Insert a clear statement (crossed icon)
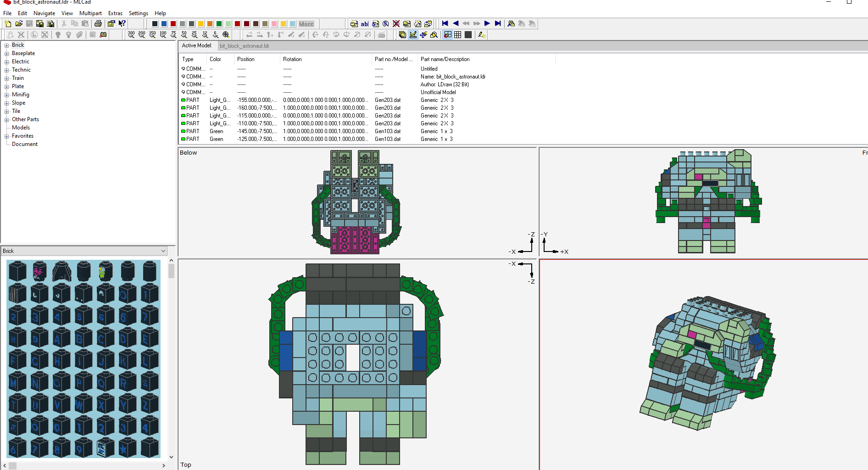The height and width of the screenshot is (470, 868). pyautogui.click(x=396, y=24)
